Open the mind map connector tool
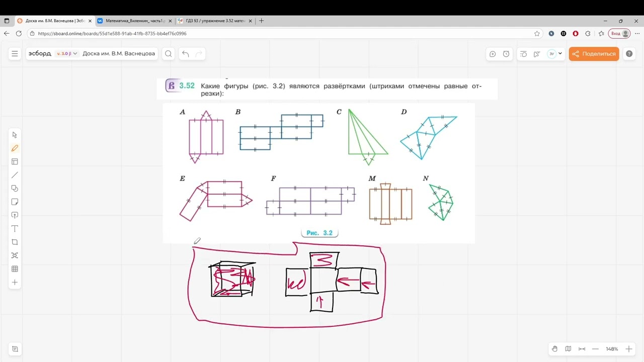Viewport: 644px width, 362px height. [15, 255]
